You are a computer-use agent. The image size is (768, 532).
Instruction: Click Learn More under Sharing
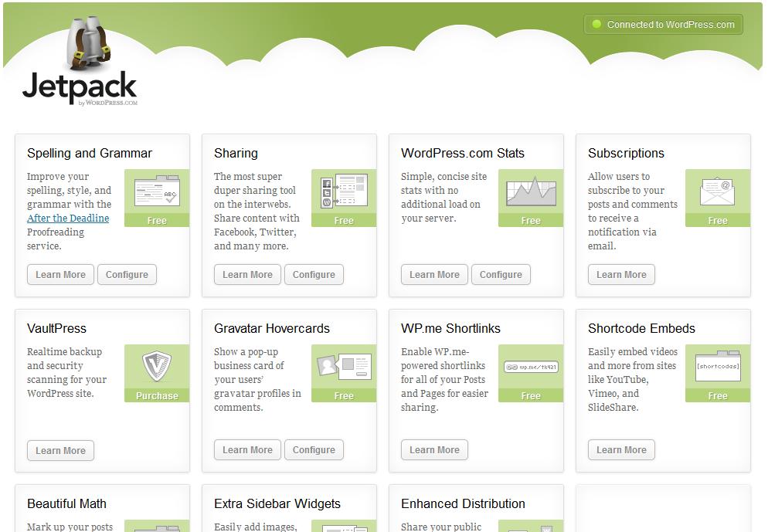[247, 275]
